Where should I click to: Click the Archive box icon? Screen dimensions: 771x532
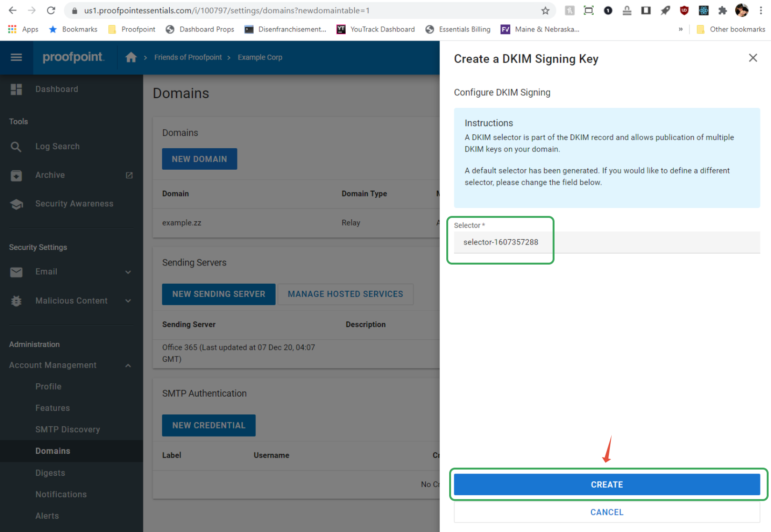[x=16, y=175]
